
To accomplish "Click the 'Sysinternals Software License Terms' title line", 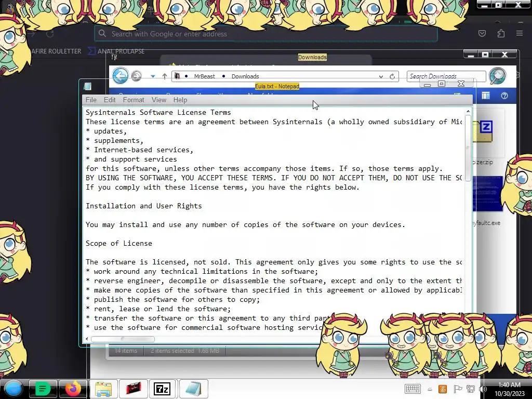I will pos(158,112).
